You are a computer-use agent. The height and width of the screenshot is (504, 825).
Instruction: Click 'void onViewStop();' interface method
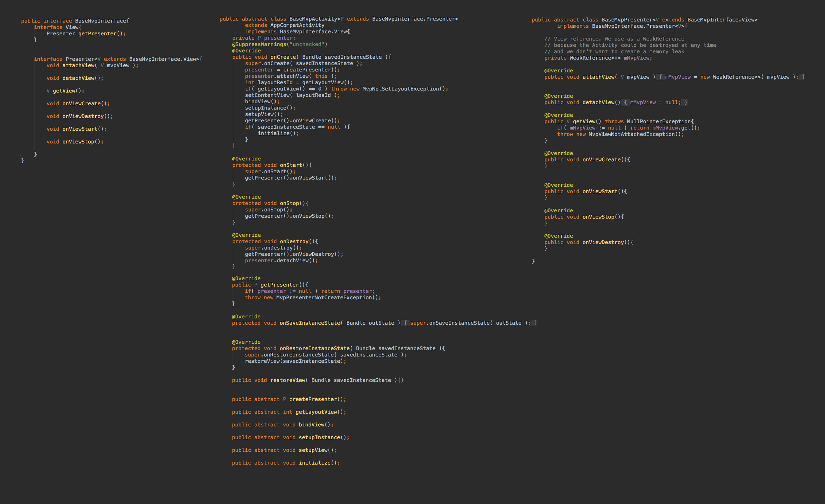[75, 142]
